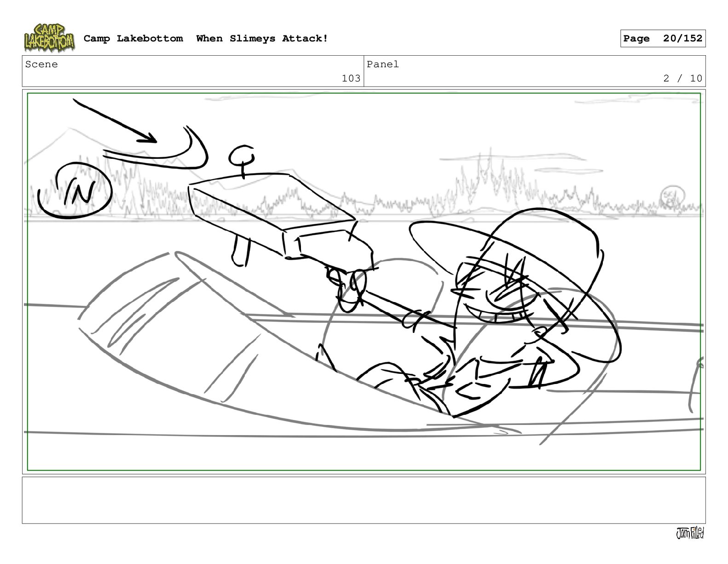
Task: Click the 'Jam Filled' logo
Action: tap(690, 533)
